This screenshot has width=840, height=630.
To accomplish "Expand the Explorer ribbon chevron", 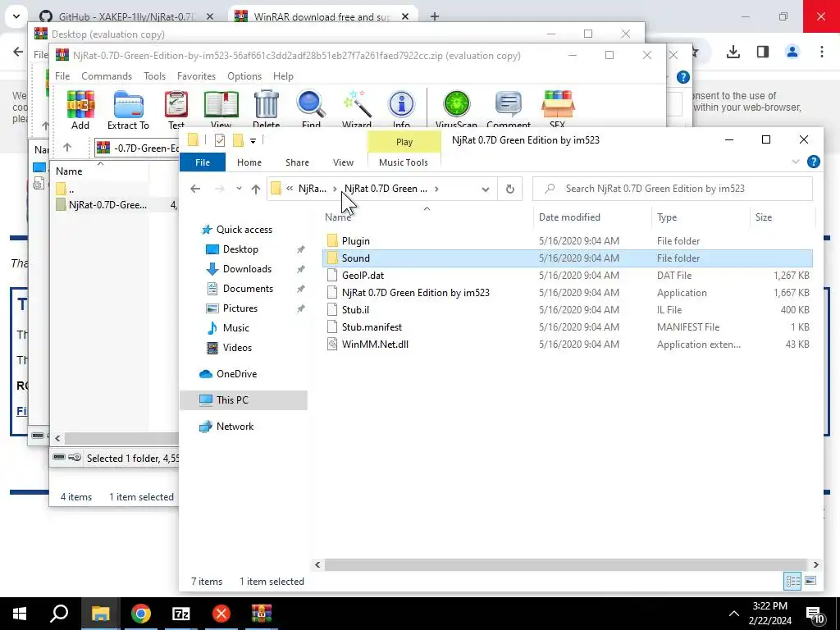I will pyautogui.click(x=796, y=162).
